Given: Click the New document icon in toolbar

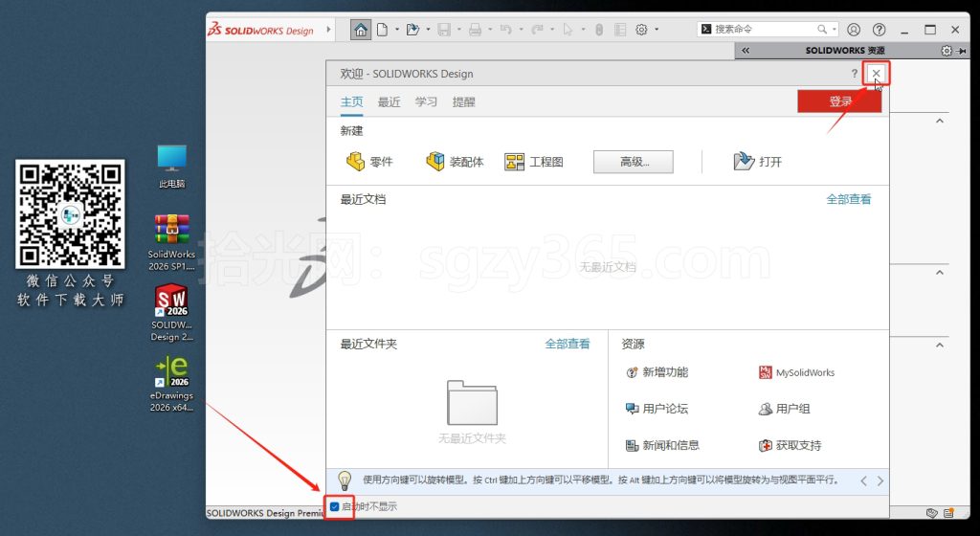Looking at the screenshot, I should coord(383,30).
